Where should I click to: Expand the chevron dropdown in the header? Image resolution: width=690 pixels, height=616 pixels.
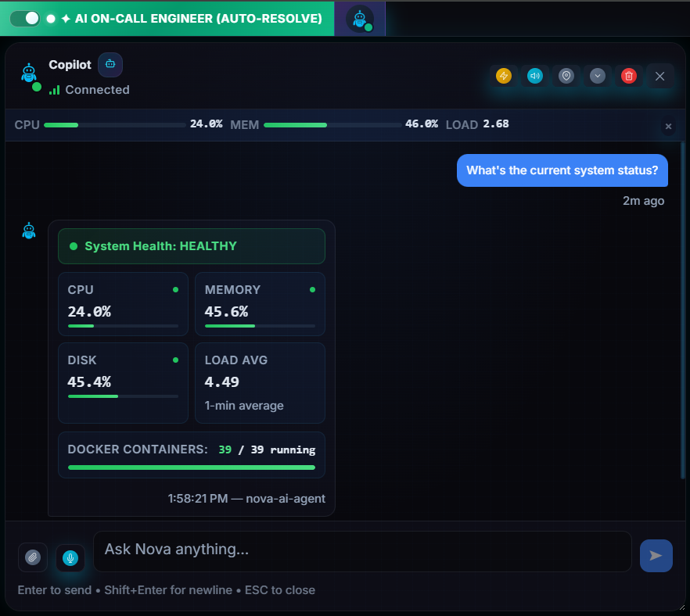598,76
